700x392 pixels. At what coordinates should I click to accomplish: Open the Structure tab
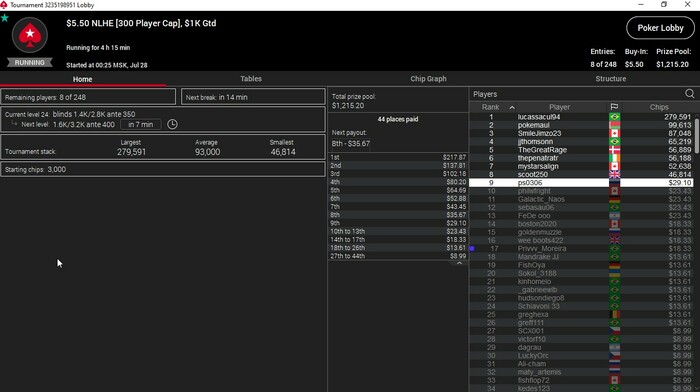(610, 79)
